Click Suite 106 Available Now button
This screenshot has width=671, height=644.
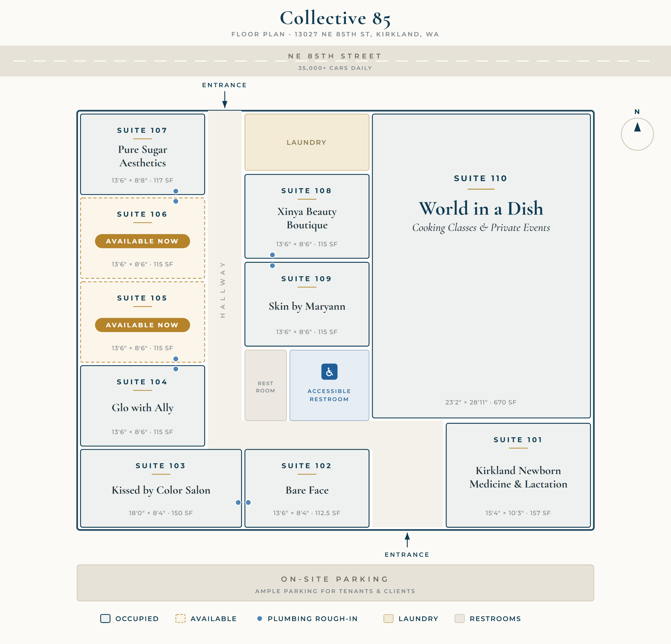click(x=142, y=241)
